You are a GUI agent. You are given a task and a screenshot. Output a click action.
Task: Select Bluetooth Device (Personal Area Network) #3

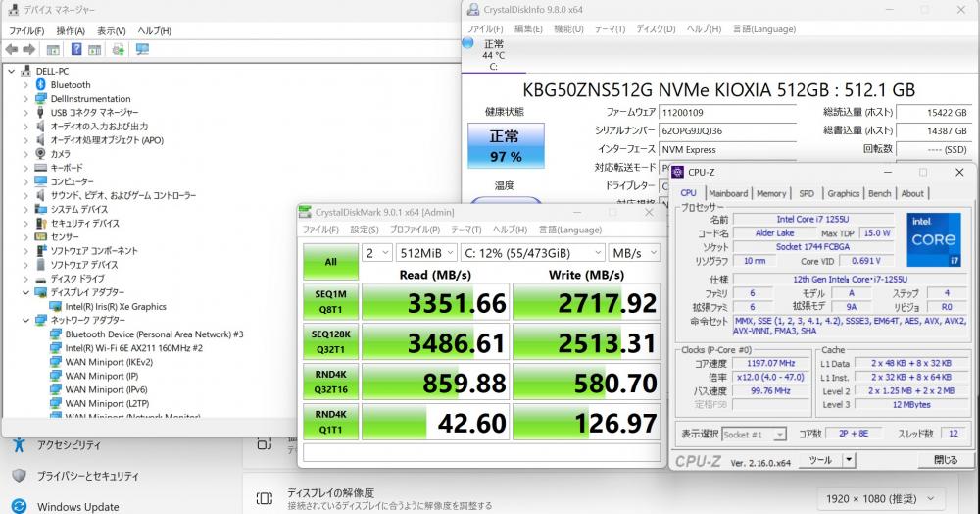tap(155, 334)
